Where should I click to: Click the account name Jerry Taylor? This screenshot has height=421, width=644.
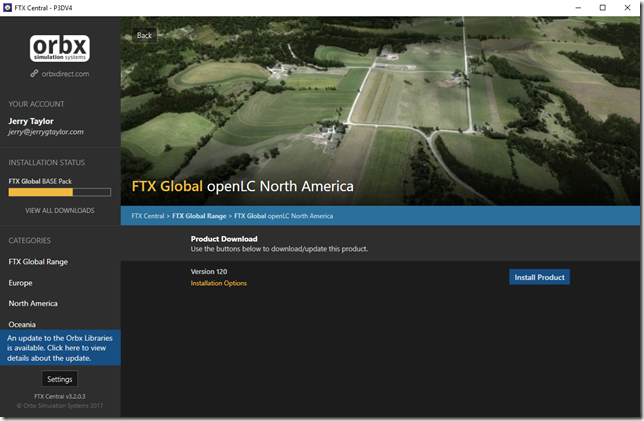click(x=31, y=121)
